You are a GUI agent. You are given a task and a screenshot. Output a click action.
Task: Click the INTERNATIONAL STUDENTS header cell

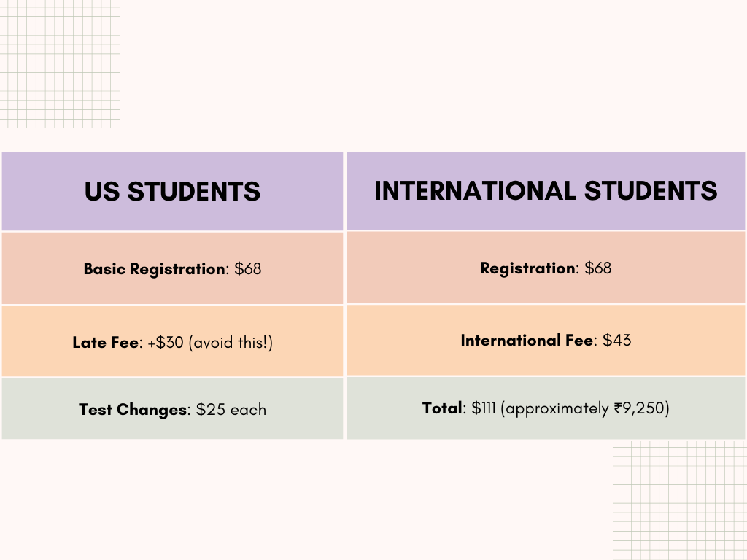(x=546, y=191)
